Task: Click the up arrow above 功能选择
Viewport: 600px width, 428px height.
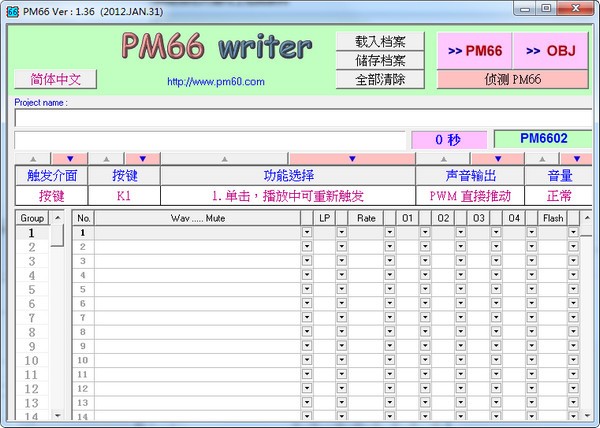Action: pyautogui.click(x=225, y=158)
